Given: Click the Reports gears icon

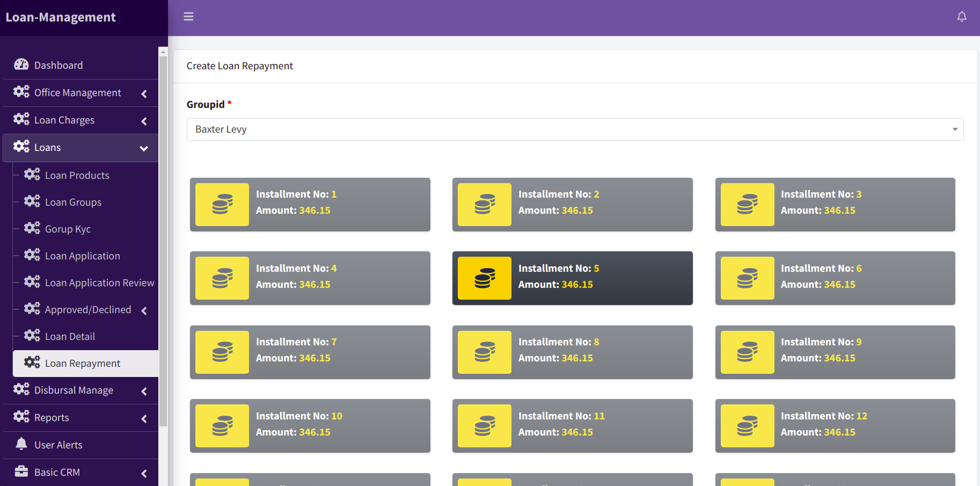Looking at the screenshot, I should (x=21, y=417).
